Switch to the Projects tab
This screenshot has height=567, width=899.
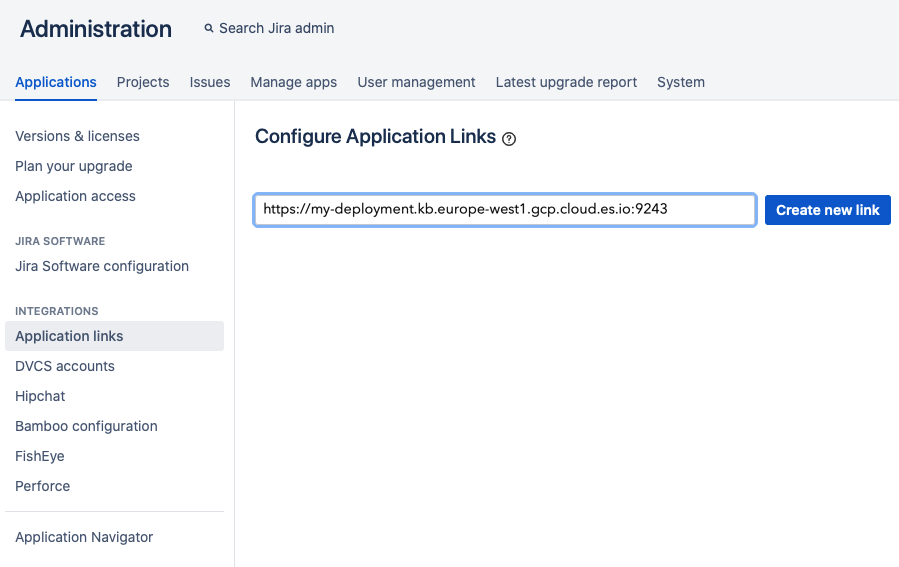pyautogui.click(x=143, y=82)
